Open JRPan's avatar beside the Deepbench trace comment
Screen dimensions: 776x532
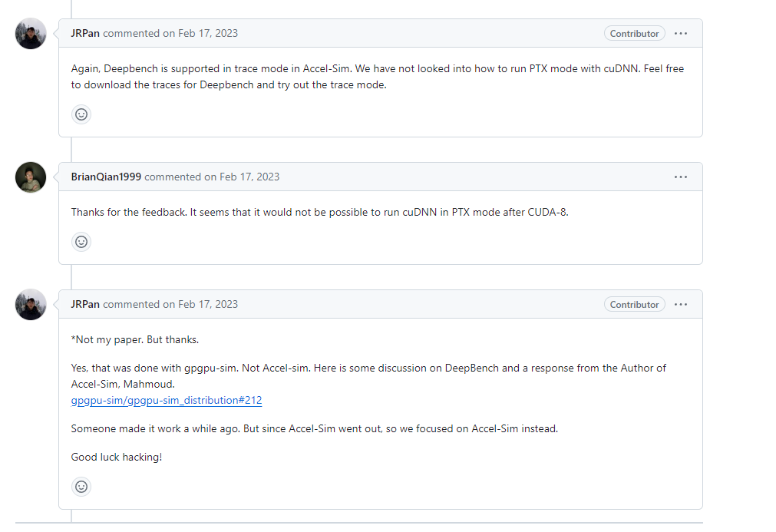(x=31, y=34)
